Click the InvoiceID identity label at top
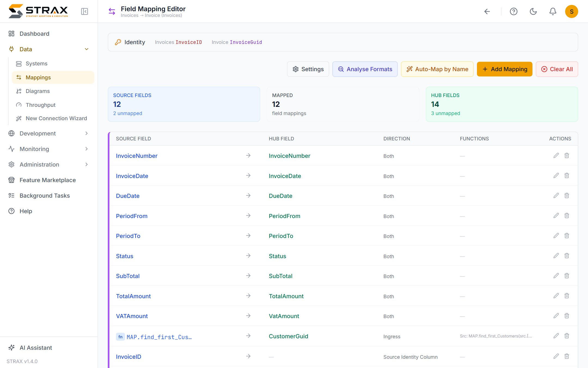Viewport: 588px width, 368px height. [x=189, y=42]
